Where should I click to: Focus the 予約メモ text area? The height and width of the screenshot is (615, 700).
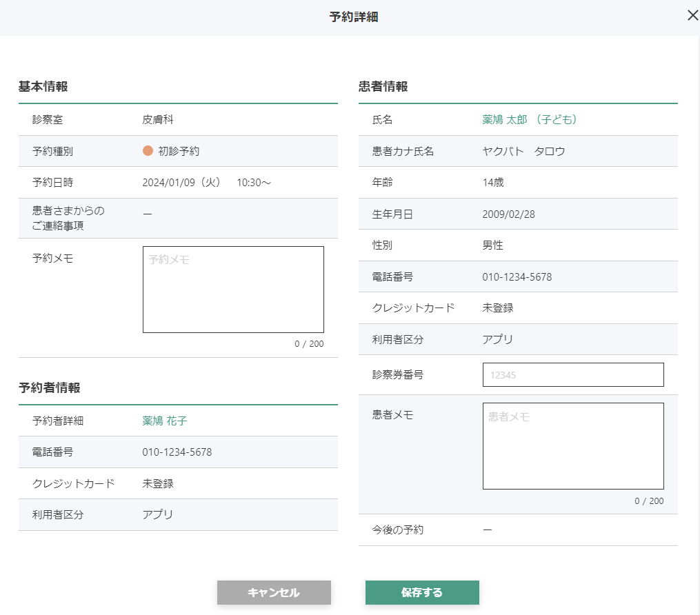233,289
